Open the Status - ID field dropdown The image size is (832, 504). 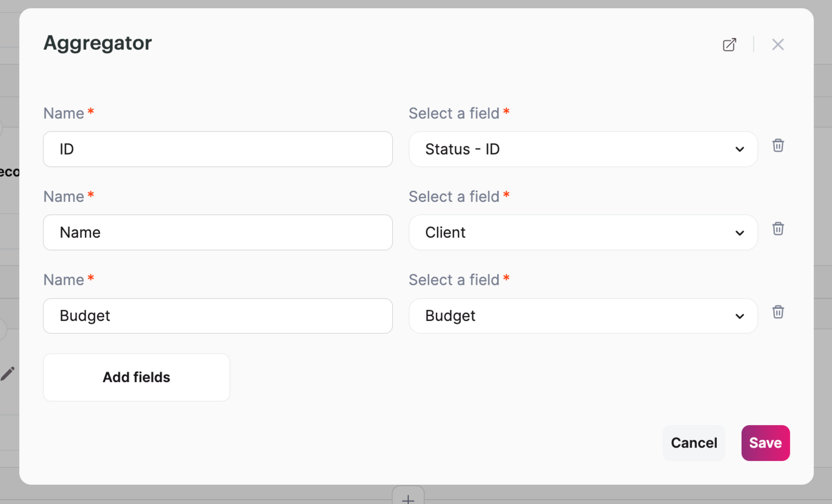(x=583, y=149)
